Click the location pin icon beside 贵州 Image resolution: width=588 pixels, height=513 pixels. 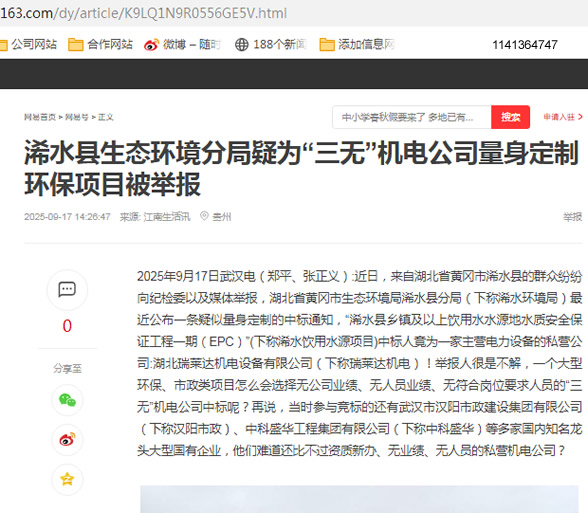[x=204, y=216]
